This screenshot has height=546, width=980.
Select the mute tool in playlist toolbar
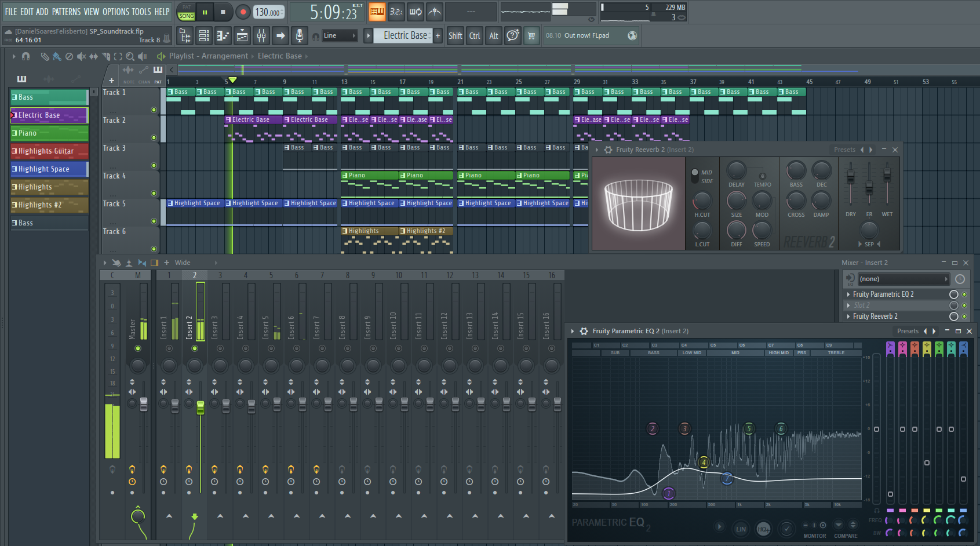tap(82, 56)
